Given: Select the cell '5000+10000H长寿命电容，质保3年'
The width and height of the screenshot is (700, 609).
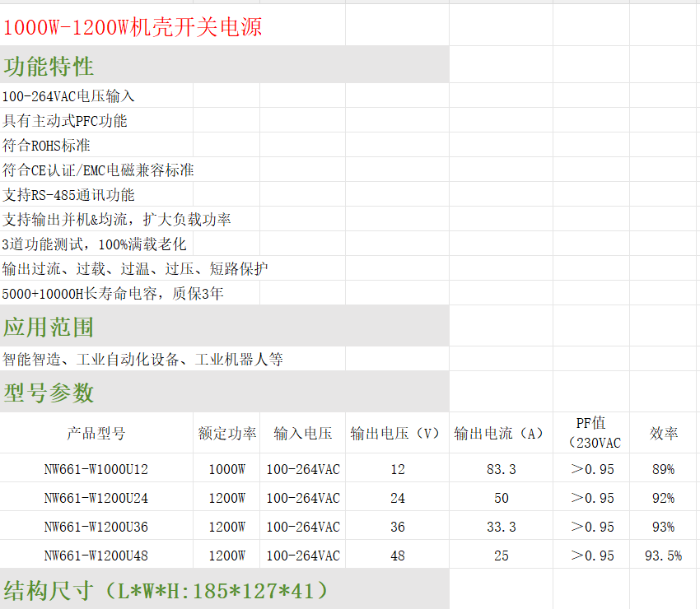Looking at the screenshot, I should tap(113, 294).
